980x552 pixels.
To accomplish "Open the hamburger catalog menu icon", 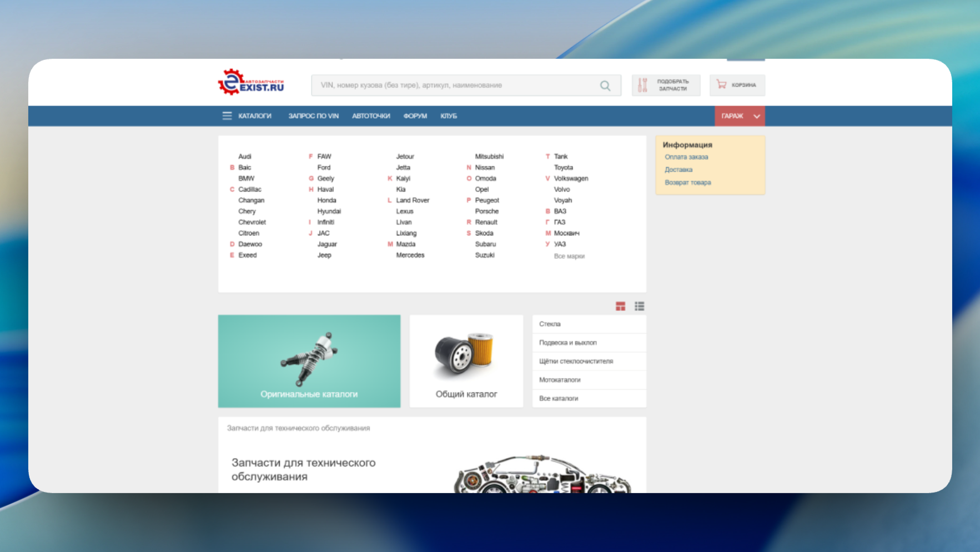I will point(227,116).
